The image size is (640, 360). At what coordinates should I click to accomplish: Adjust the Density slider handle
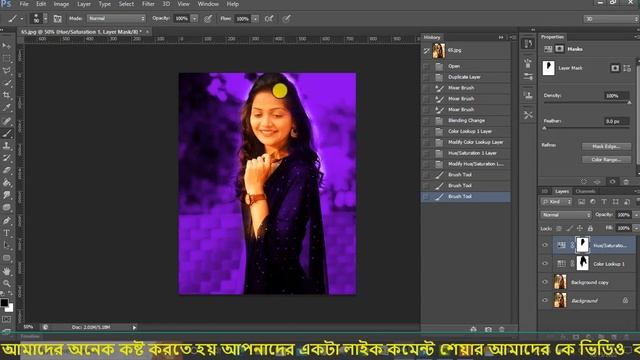point(629,102)
